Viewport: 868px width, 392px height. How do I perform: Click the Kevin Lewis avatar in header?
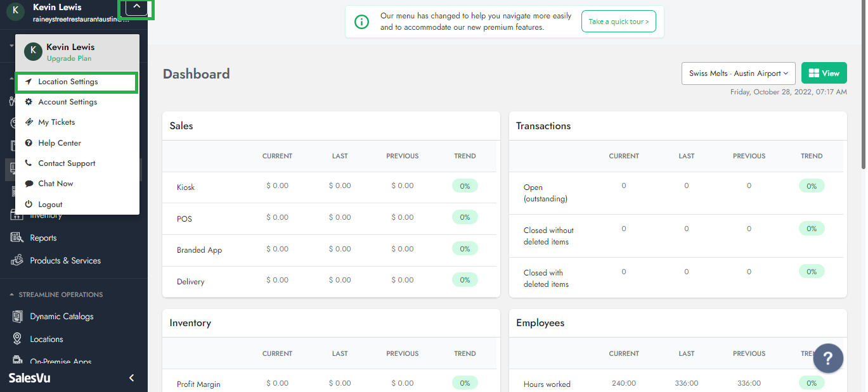[15, 11]
